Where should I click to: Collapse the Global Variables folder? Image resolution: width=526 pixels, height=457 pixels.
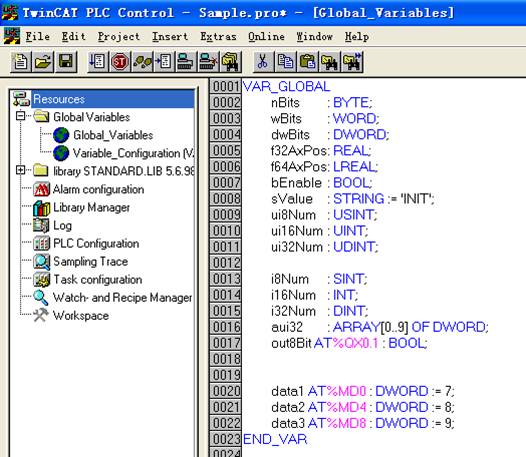pyautogui.click(x=20, y=116)
